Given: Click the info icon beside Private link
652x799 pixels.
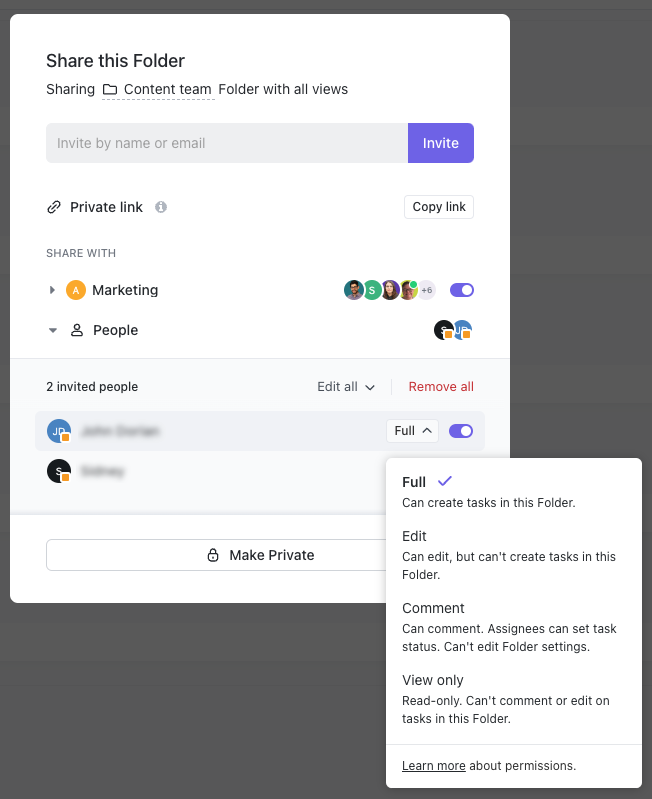Looking at the screenshot, I should pyautogui.click(x=161, y=207).
